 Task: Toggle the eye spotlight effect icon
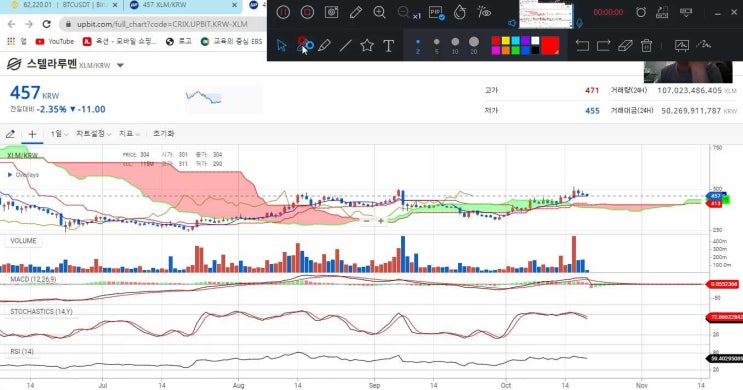coord(484,12)
